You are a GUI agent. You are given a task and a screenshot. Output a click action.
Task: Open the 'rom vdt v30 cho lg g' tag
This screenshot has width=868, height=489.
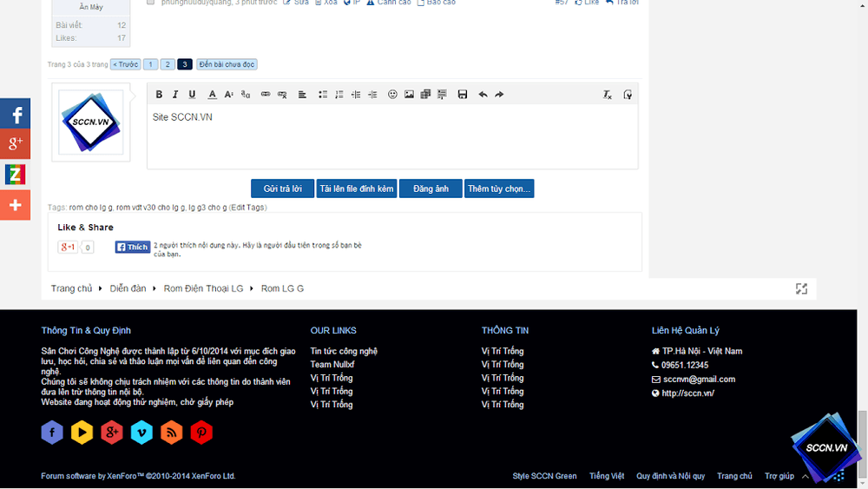tap(150, 207)
